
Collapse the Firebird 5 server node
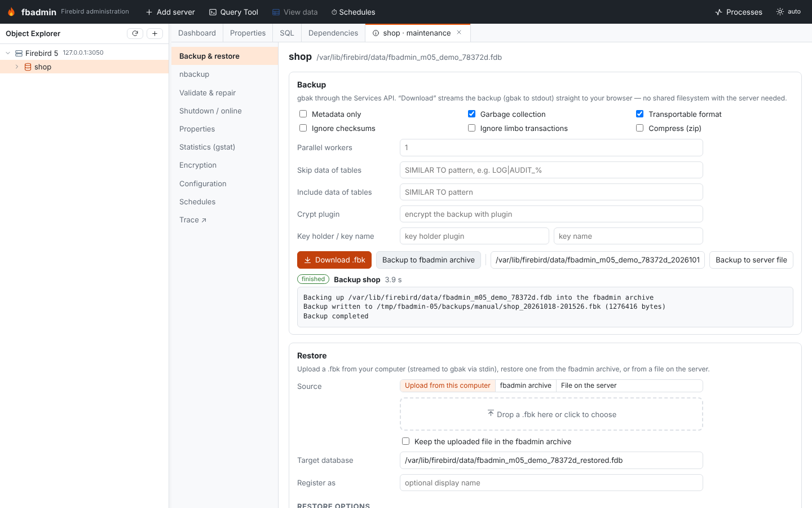pyautogui.click(x=8, y=53)
